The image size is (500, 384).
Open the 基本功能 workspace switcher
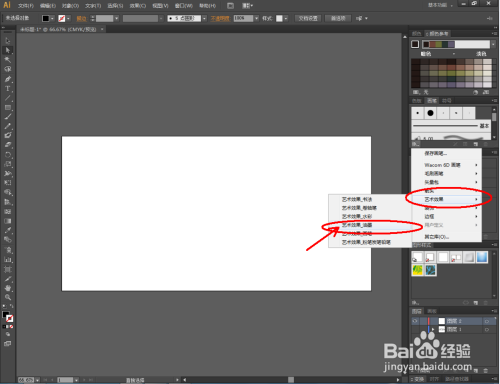(440, 5)
